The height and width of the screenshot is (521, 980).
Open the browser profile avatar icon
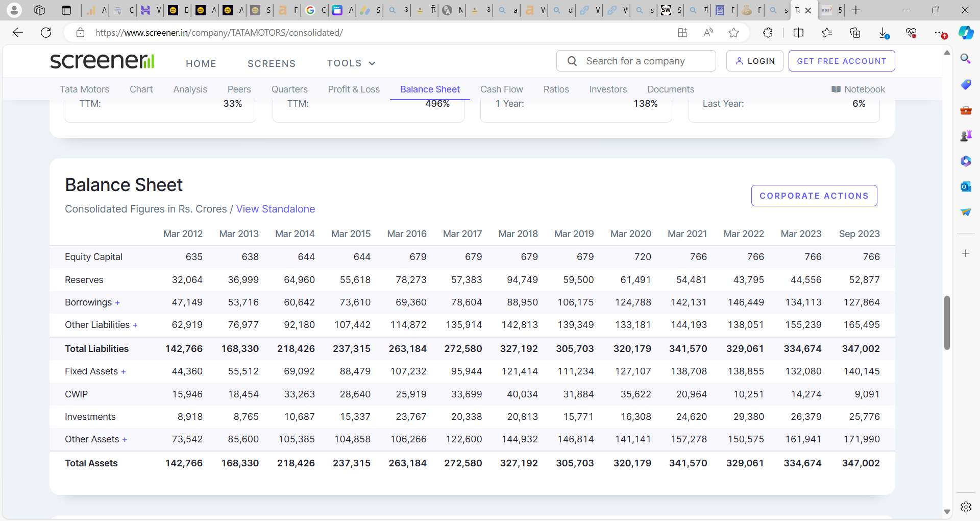coord(14,10)
